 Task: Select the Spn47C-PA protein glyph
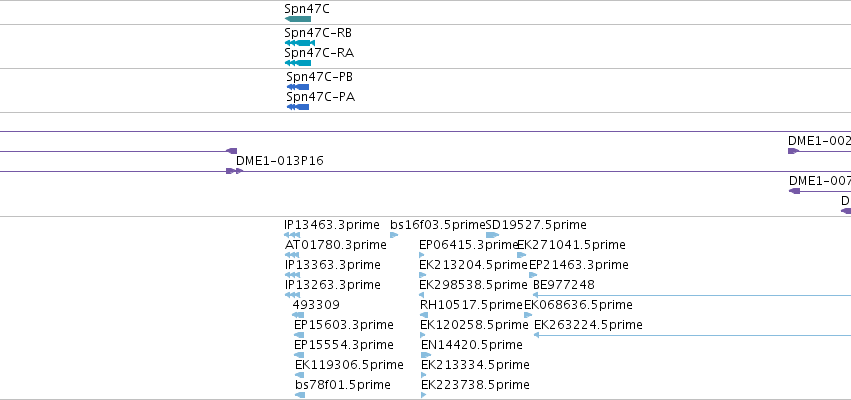pos(298,107)
